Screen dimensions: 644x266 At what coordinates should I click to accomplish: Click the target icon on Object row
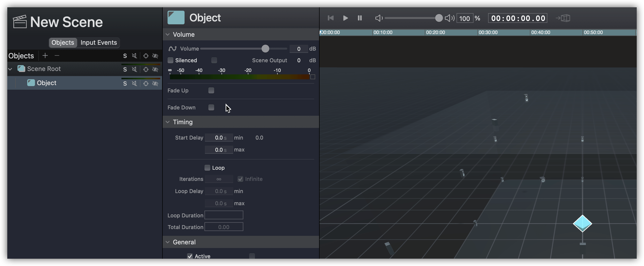[x=146, y=83]
